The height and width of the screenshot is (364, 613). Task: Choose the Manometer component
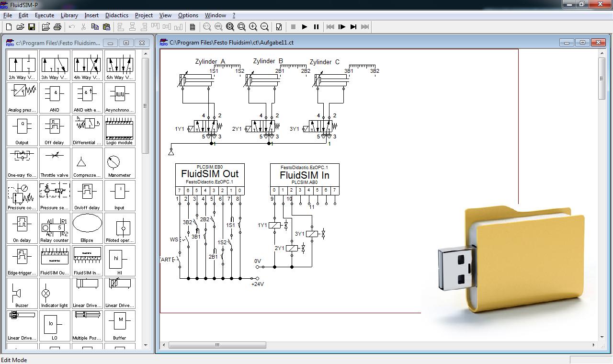[x=120, y=163]
